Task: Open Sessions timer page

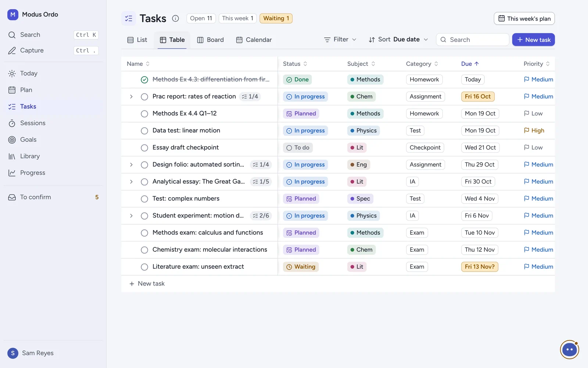Action: (53, 123)
